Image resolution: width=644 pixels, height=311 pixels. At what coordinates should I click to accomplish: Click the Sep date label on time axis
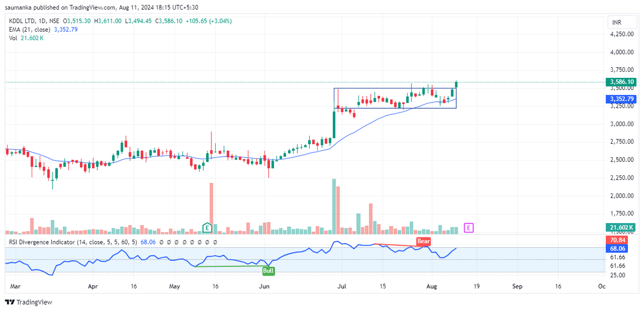(x=517, y=287)
